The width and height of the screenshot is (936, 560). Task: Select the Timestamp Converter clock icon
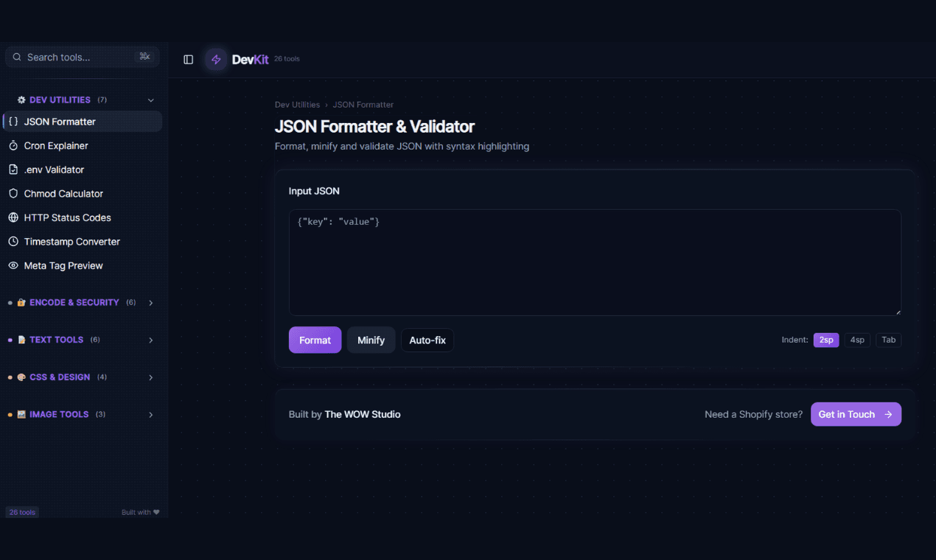tap(12, 241)
